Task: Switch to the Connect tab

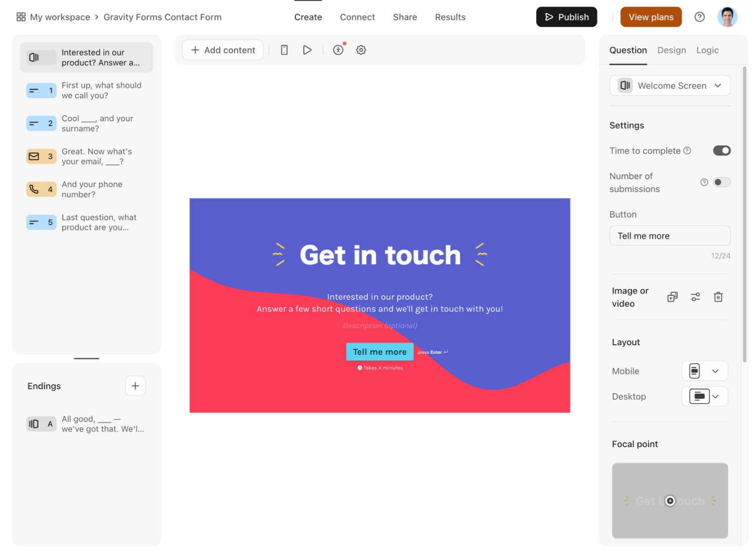Action: tap(357, 17)
